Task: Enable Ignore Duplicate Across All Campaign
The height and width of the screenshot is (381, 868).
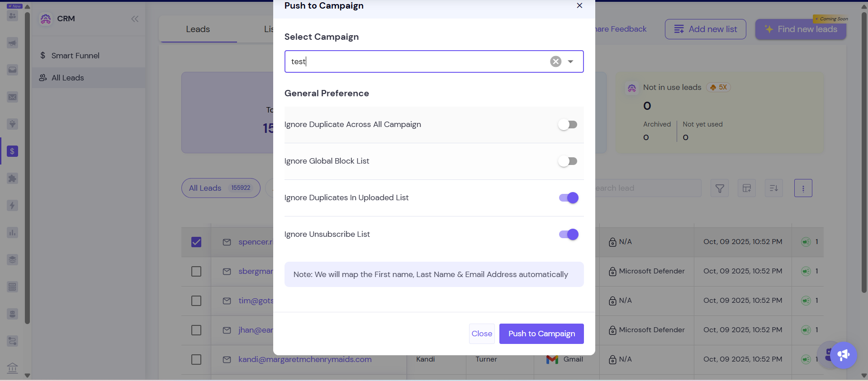Action: [x=568, y=125]
